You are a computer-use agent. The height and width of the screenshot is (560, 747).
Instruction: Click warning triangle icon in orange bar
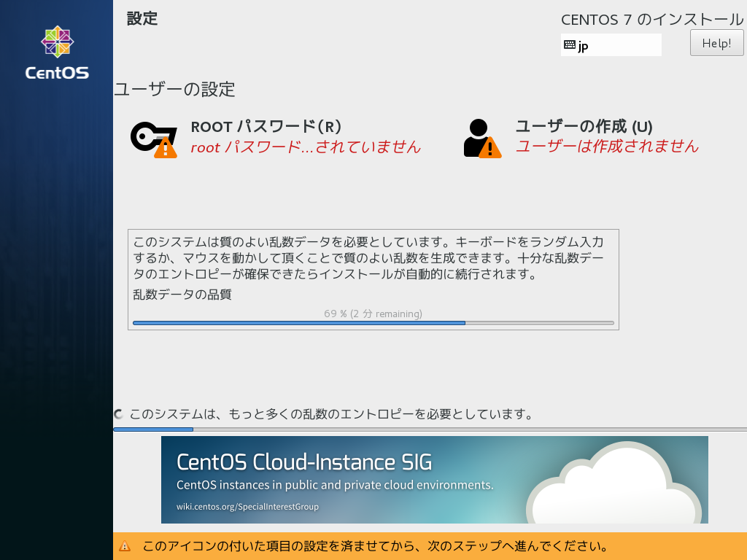pyautogui.click(x=125, y=546)
